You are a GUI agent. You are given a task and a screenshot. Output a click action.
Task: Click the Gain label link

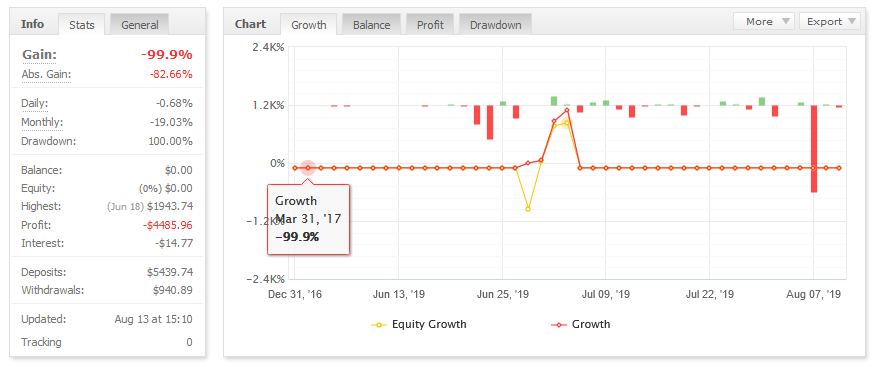(x=39, y=55)
